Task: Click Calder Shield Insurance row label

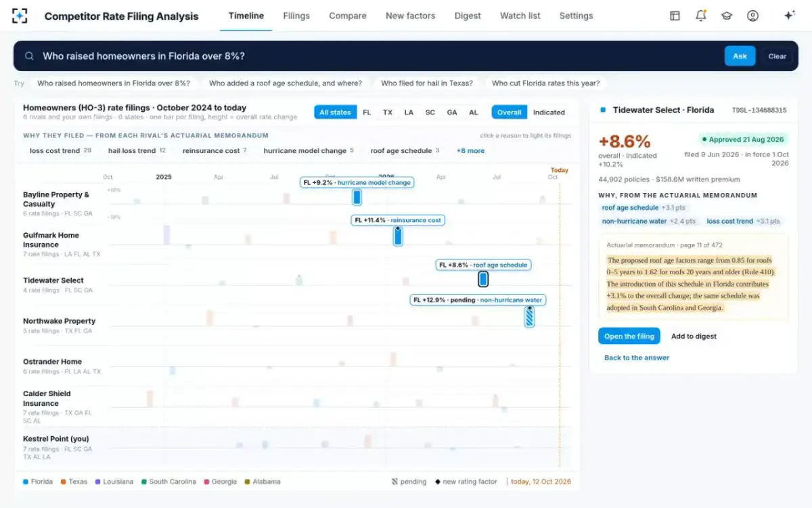Action: [x=47, y=398]
